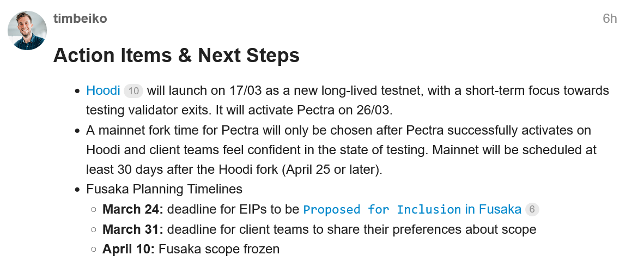Screen dimensions: 644x267
Task: Click the timbeiko username link
Action: click(80, 19)
